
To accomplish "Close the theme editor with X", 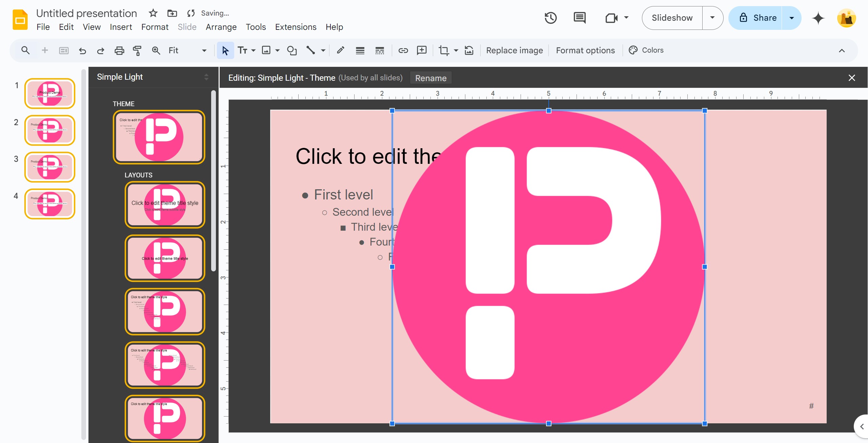I will pyautogui.click(x=852, y=78).
